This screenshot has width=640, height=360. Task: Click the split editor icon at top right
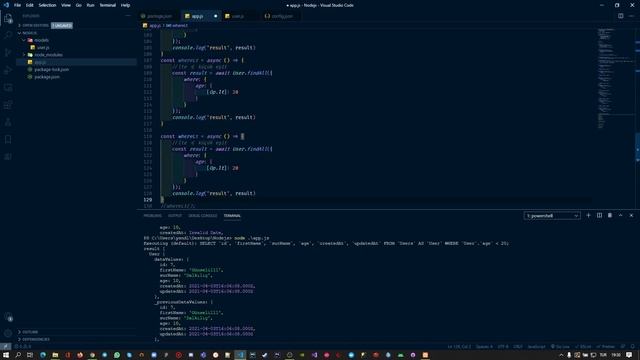tap(620, 16)
